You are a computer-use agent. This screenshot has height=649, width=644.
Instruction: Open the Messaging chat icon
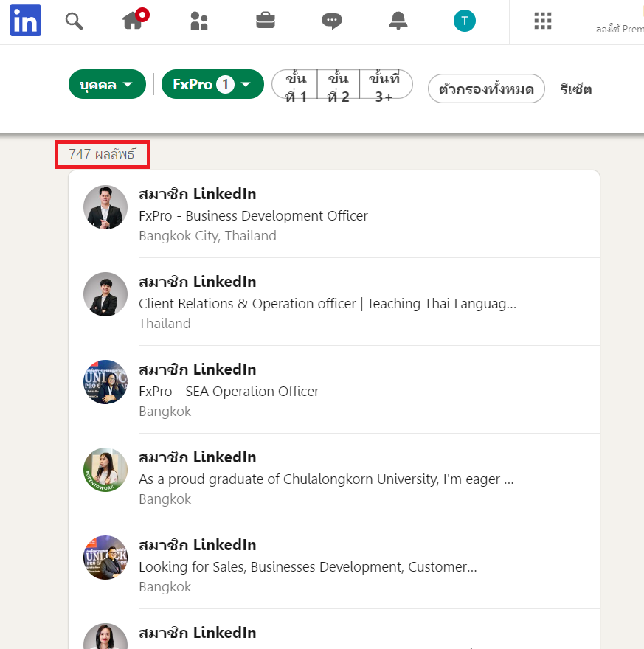click(332, 21)
